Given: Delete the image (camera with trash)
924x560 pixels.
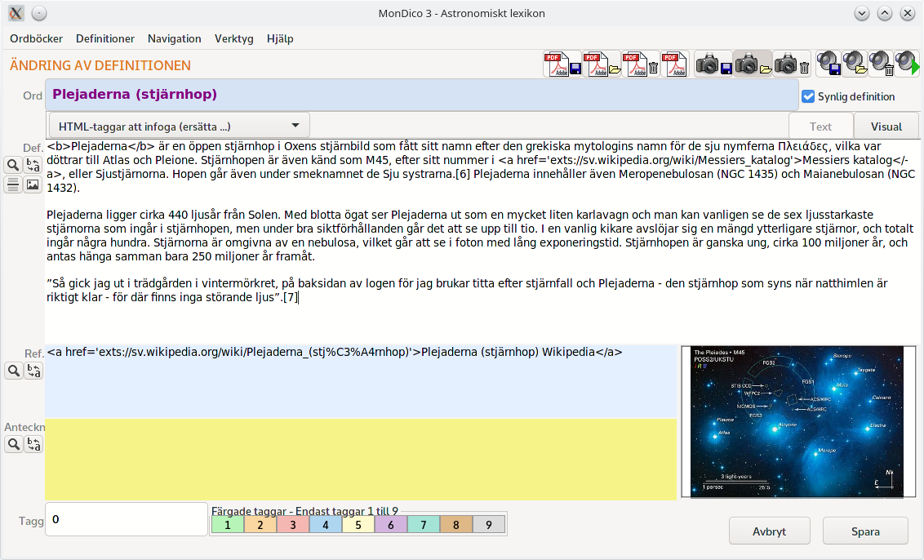Looking at the screenshot, I should [792, 64].
